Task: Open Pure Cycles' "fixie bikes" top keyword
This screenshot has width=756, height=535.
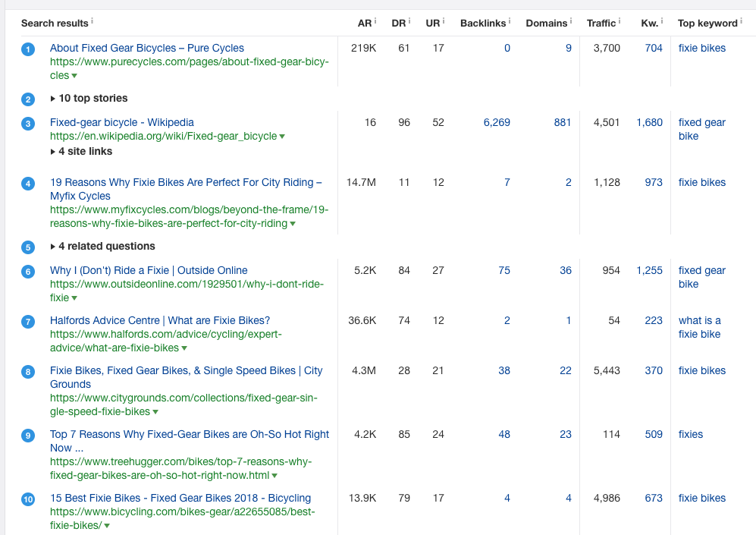Action: 702,49
